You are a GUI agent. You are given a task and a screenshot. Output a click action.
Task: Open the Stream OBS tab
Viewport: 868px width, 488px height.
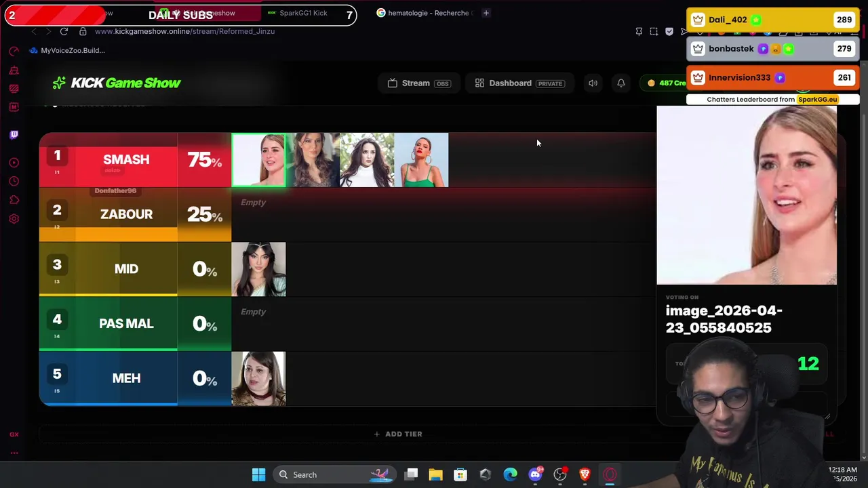pyautogui.click(x=418, y=83)
